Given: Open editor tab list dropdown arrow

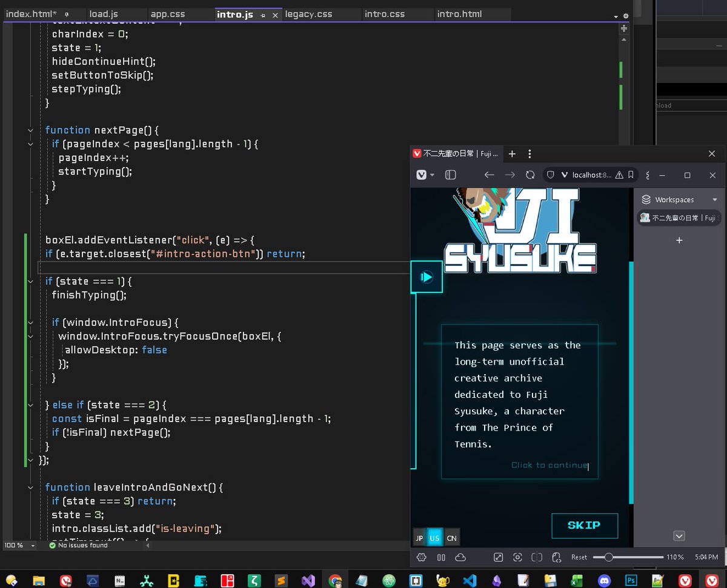Looking at the screenshot, I should coord(616,16).
